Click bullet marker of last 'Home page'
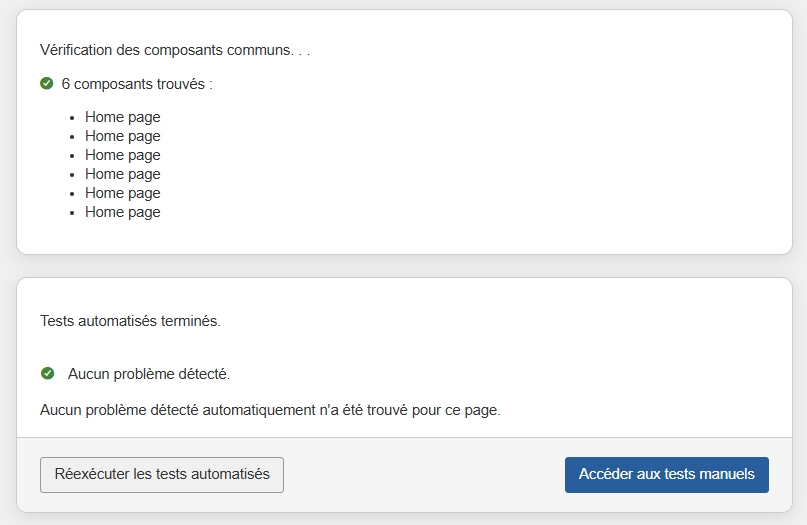Screen dimensions: 807x525 73,213
